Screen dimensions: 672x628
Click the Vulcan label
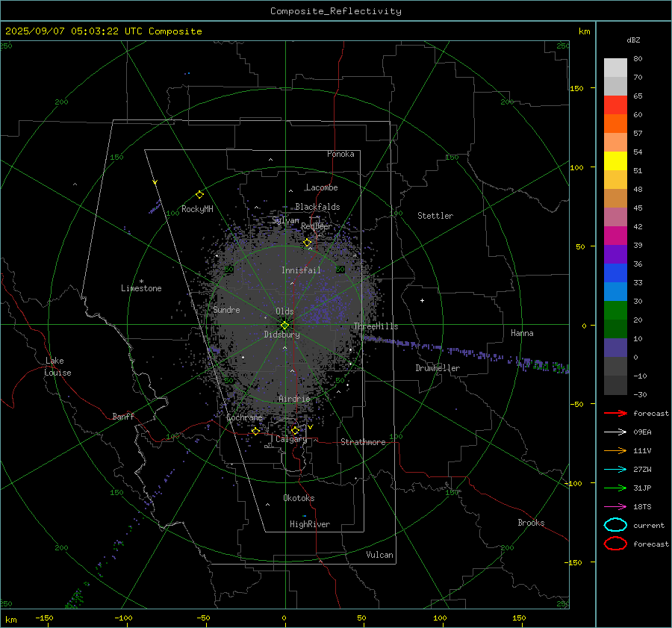pyautogui.click(x=379, y=555)
